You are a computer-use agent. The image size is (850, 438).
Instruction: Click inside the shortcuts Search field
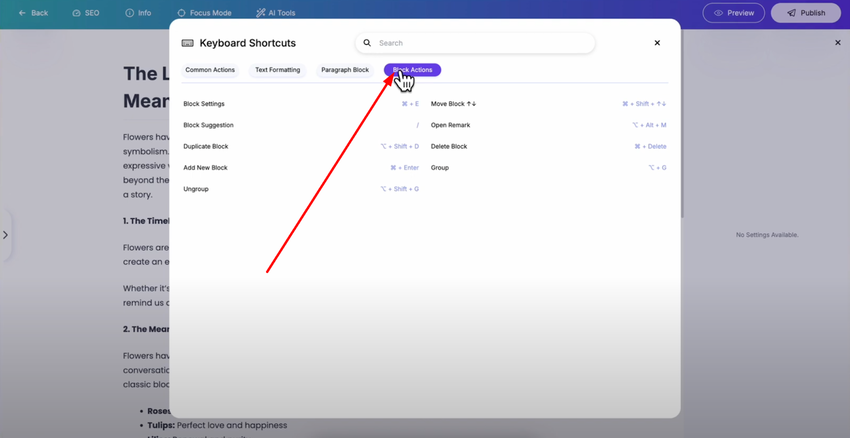(x=480, y=43)
